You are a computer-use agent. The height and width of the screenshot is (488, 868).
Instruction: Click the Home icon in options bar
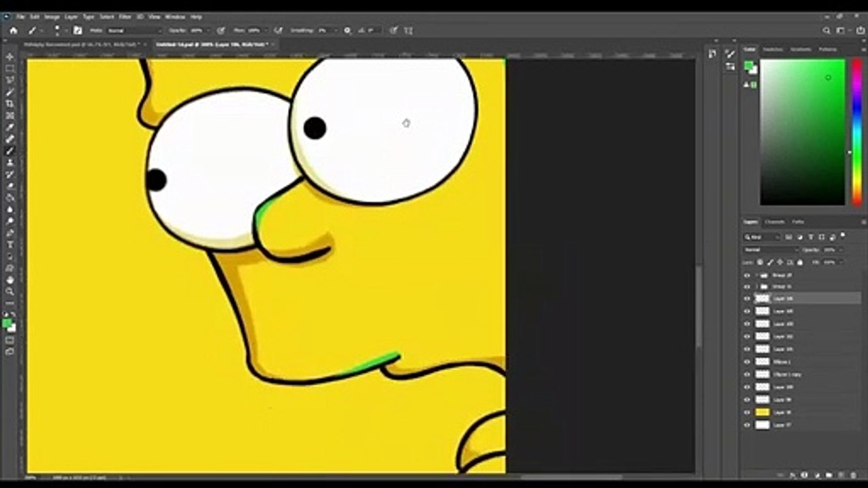point(13,30)
